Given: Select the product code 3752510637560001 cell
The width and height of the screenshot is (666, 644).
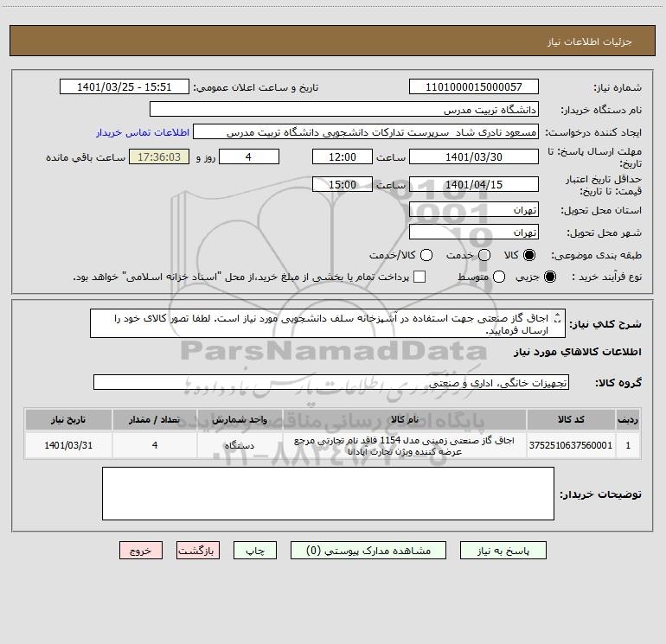Looking at the screenshot, I should [x=571, y=445].
